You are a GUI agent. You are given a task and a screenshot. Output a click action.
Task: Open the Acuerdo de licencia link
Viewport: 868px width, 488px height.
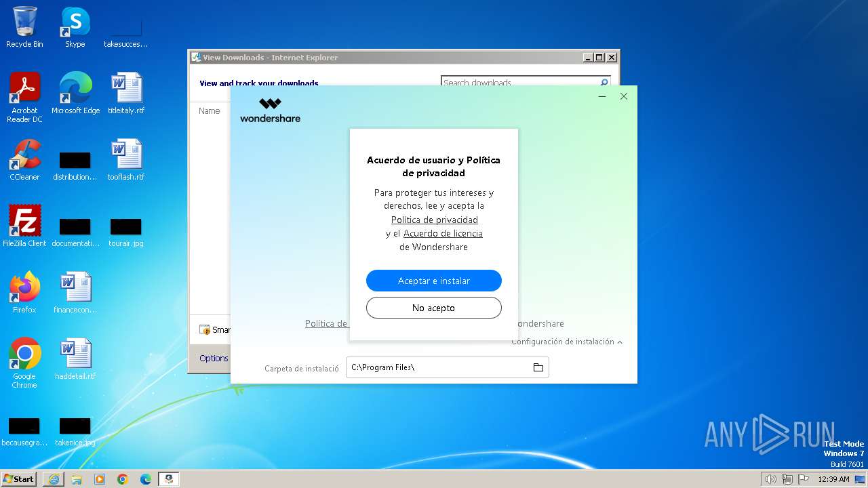tap(443, 233)
